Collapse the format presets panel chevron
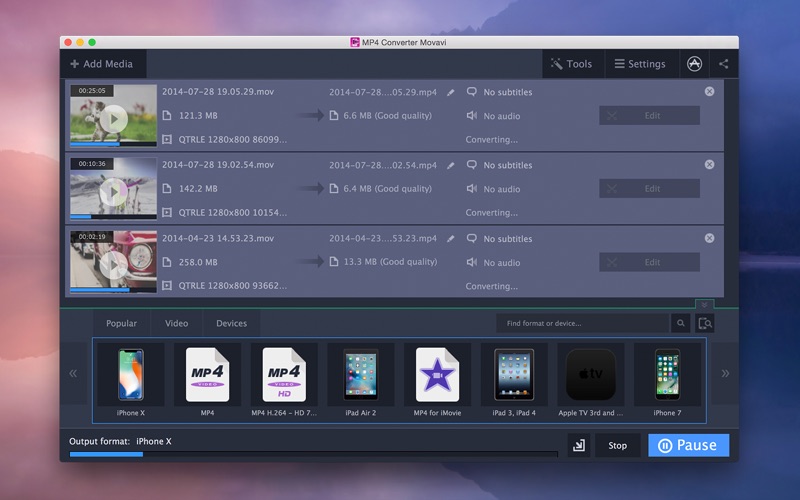The width and height of the screenshot is (800, 500). [x=704, y=304]
